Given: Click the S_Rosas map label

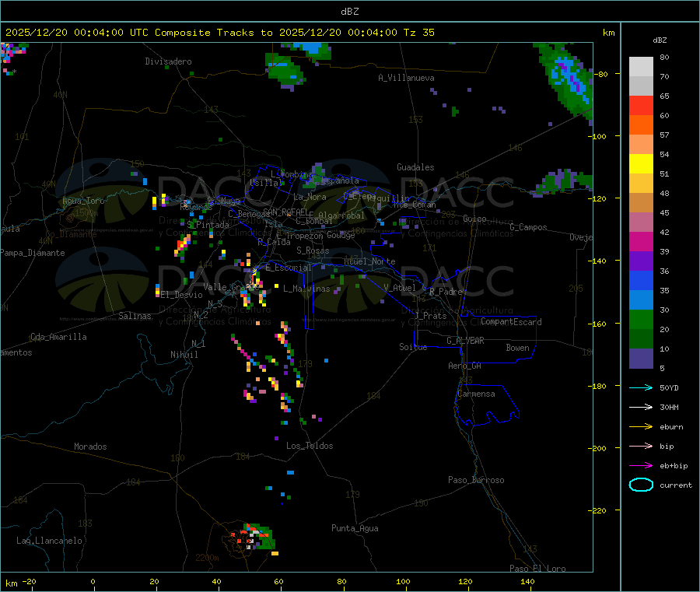Looking at the screenshot, I should point(313,251).
